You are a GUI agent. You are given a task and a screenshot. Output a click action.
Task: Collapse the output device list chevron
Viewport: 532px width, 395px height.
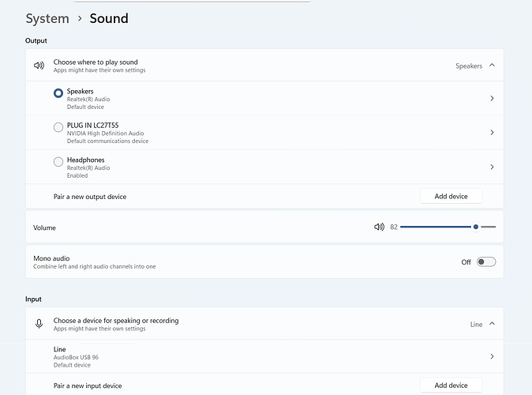click(492, 66)
